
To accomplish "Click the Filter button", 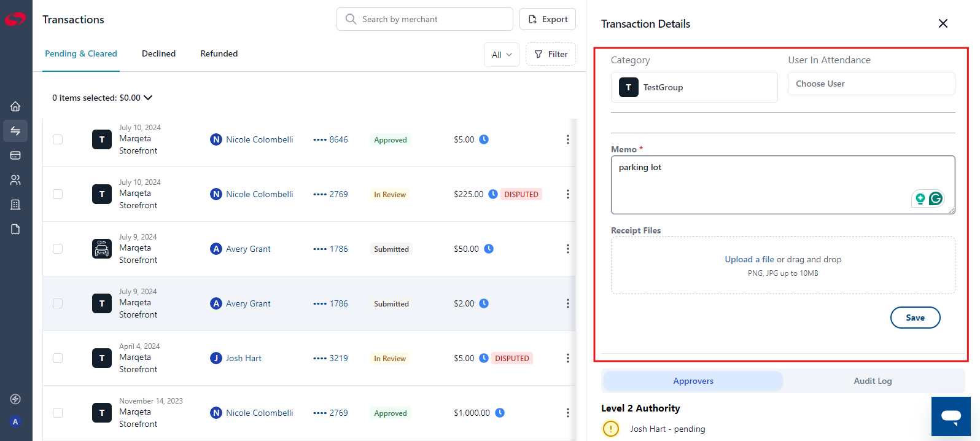I will pyautogui.click(x=551, y=54).
